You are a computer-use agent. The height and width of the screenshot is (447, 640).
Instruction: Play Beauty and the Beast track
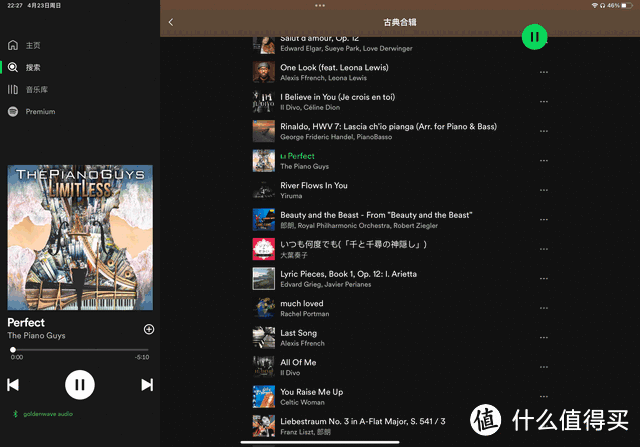coord(400,220)
